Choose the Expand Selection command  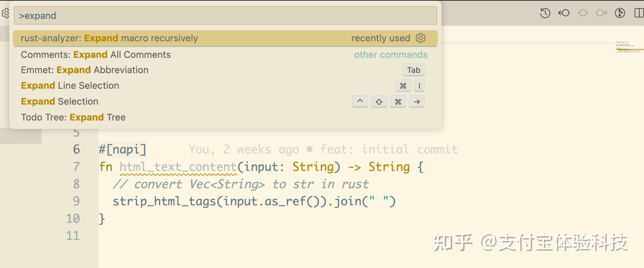point(225,102)
